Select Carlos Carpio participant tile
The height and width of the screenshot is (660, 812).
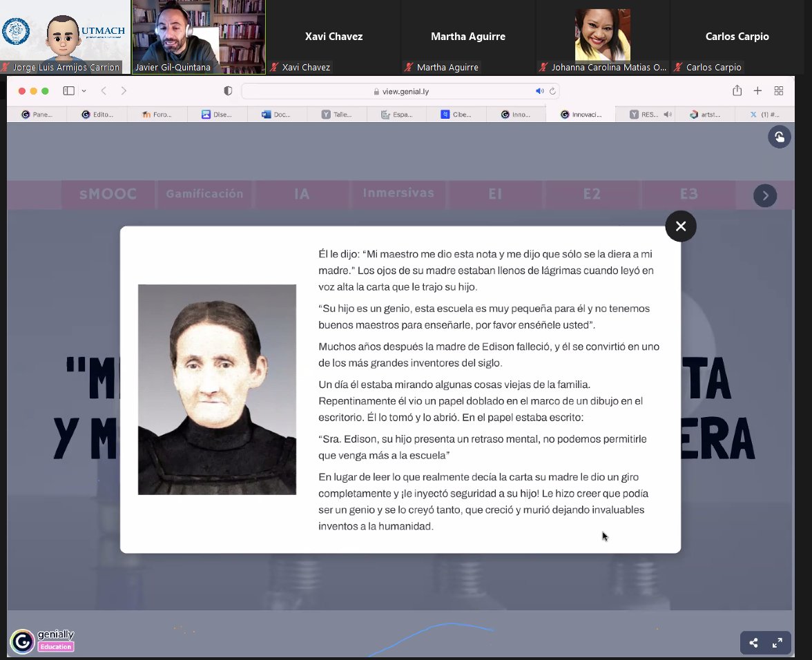tap(737, 37)
